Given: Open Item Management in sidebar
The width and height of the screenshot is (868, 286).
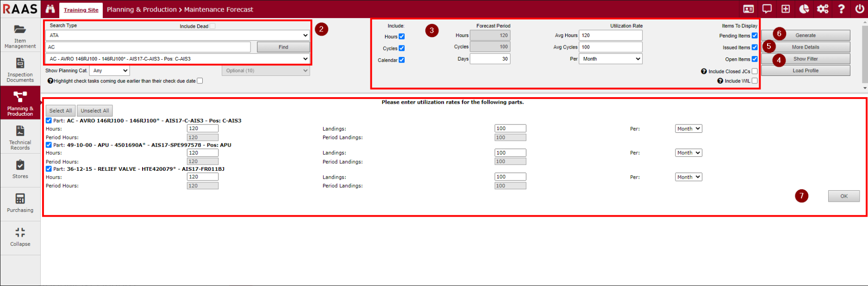Looking at the screenshot, I should (x=20, y=36).
